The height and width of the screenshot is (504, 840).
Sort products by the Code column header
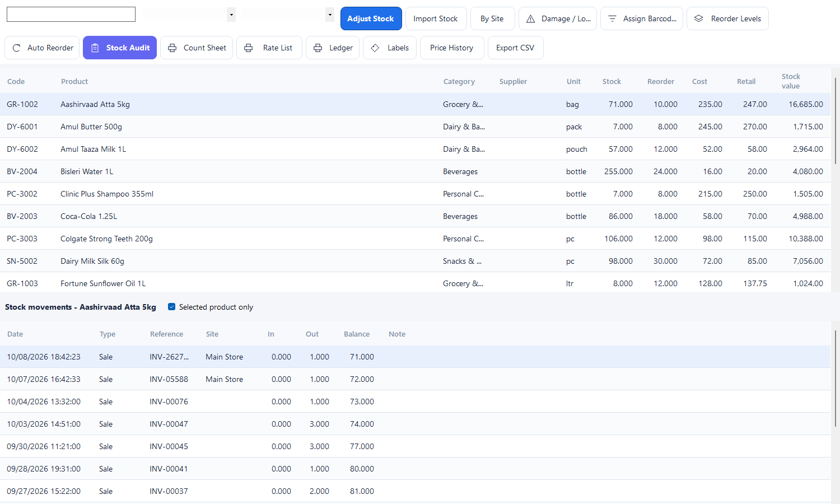tap(16, 81)
